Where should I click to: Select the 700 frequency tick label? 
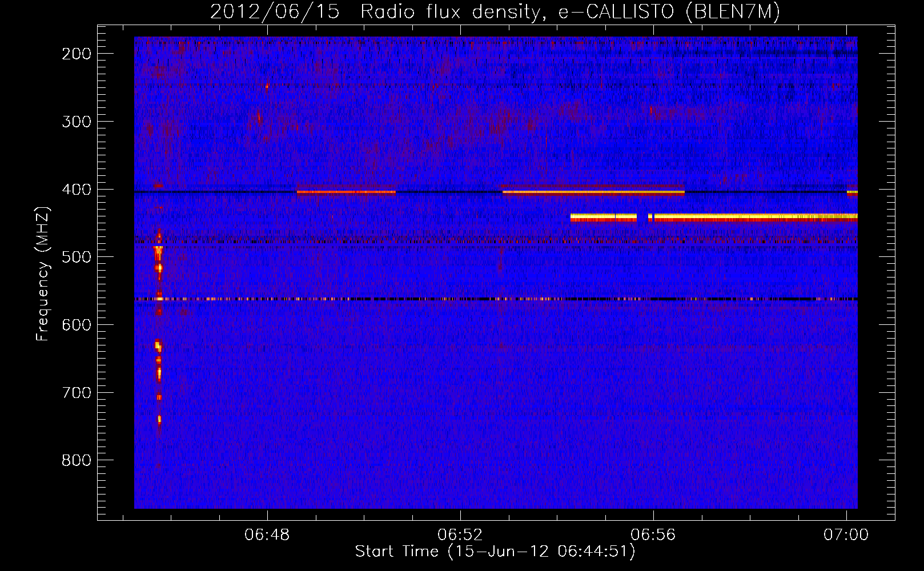(x=77, y=393)
